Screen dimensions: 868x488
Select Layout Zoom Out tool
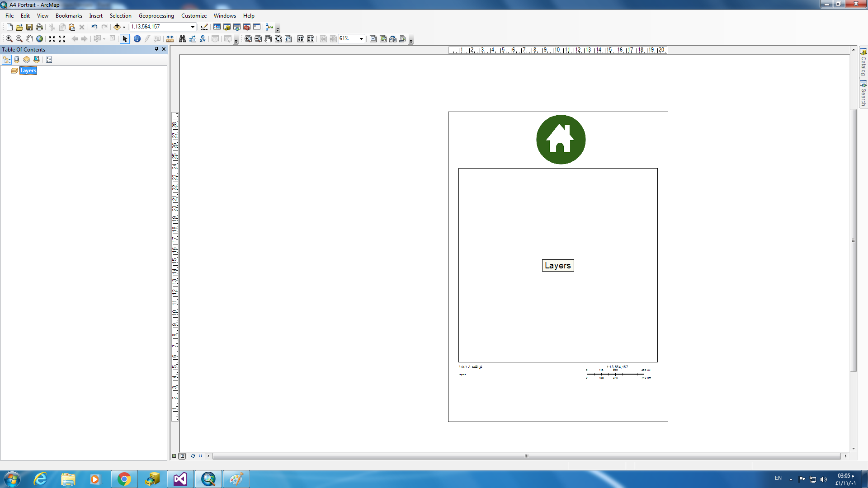(x=258, y=39)
